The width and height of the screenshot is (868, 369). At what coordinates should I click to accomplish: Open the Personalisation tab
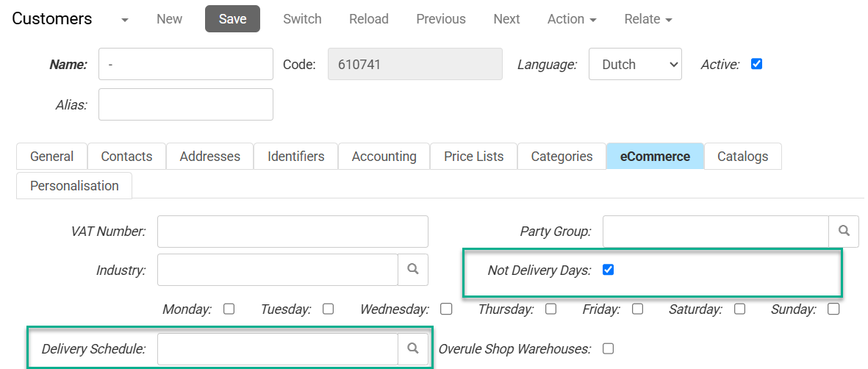click(74, 186)
